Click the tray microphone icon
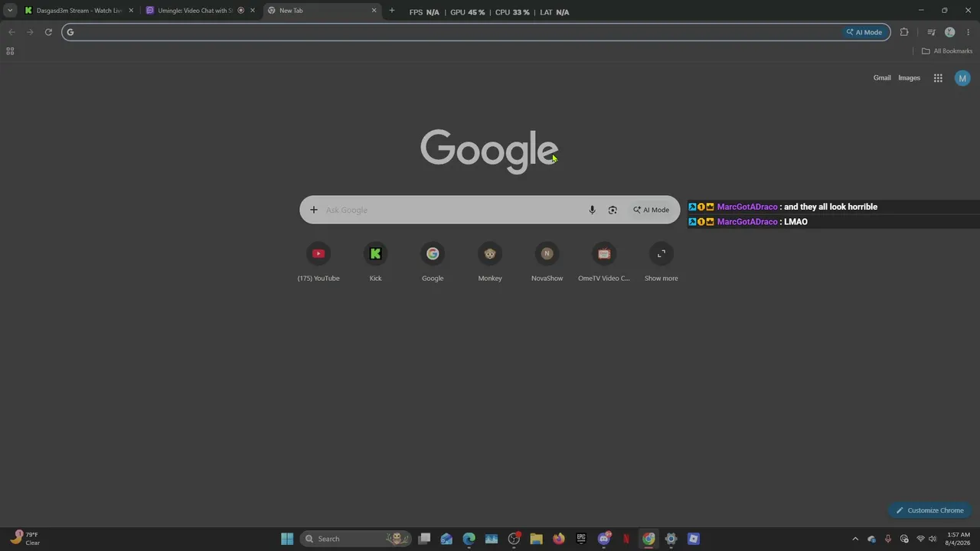 (888, 539)
